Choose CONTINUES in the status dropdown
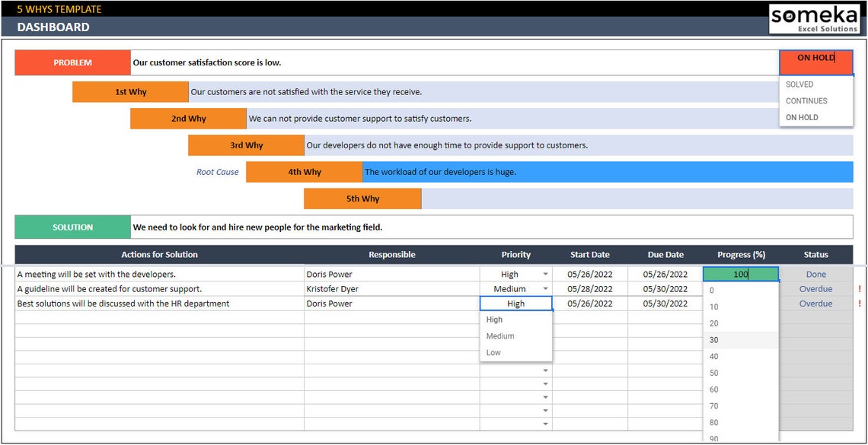The image size is (868, 445). point(805,100)
